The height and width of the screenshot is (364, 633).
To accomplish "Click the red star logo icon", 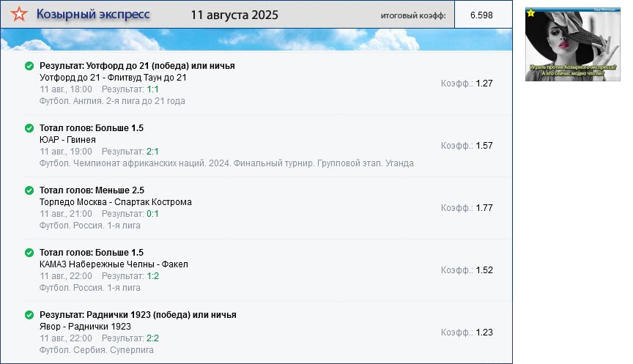I will [x=20, y=15].
